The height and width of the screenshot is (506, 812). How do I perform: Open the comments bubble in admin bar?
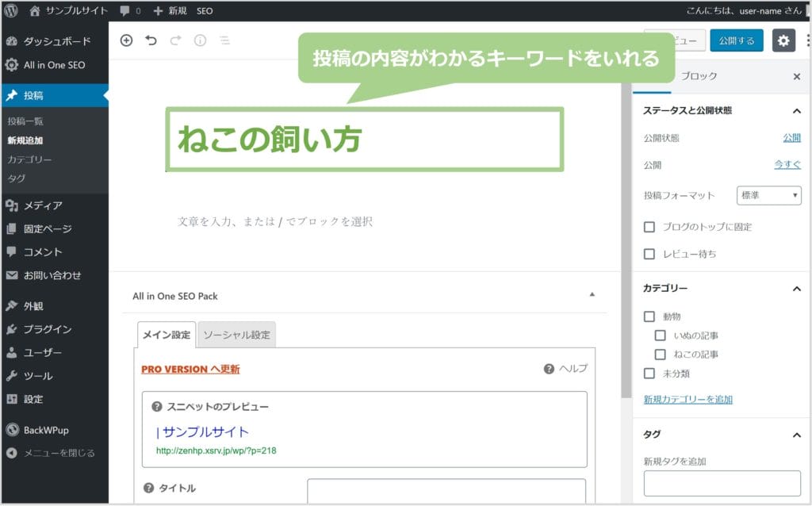129,11
